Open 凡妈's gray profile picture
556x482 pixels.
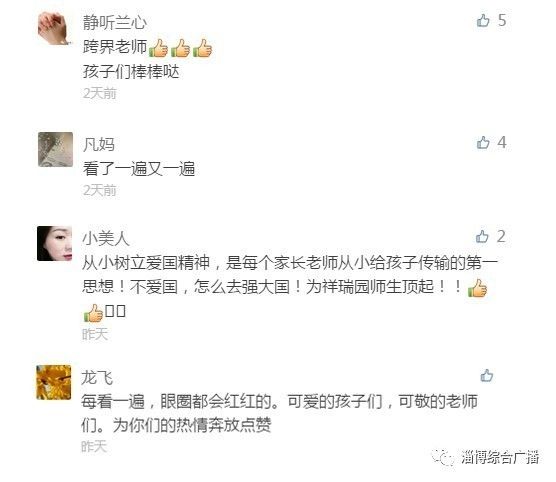(x=55, y=149)
